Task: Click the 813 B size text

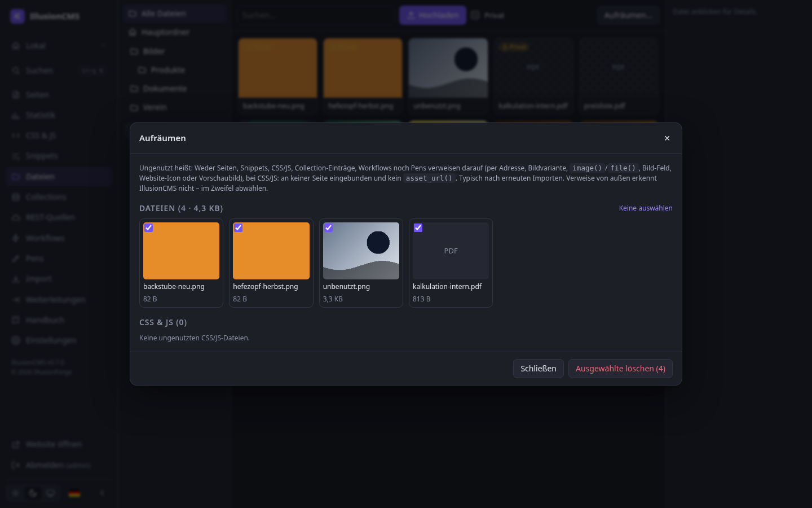Action: 421,299
